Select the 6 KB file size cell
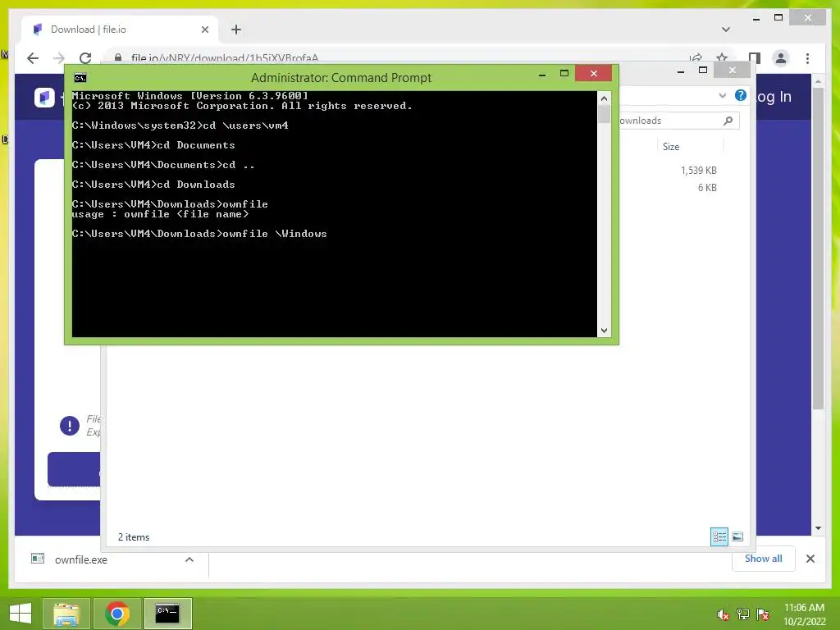Image resolution: width=840 pixels, height=630 pixels. coord(707,188)
